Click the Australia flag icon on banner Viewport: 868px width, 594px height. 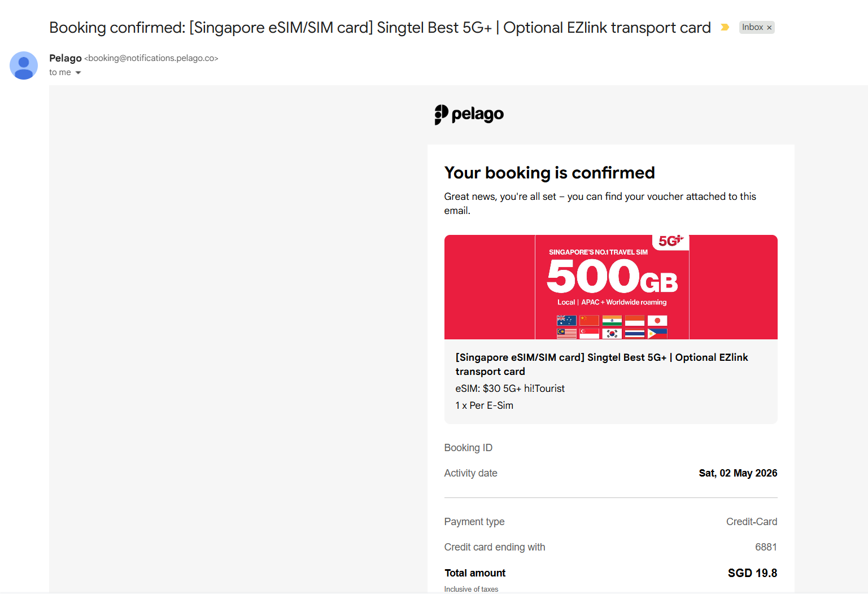[x=566, y=320]
